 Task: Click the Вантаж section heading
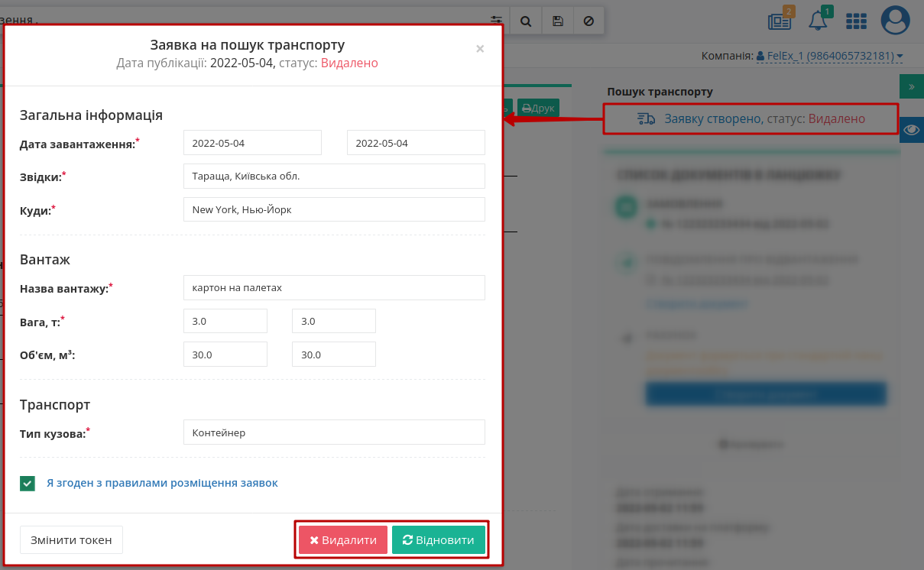pos(45,259)
